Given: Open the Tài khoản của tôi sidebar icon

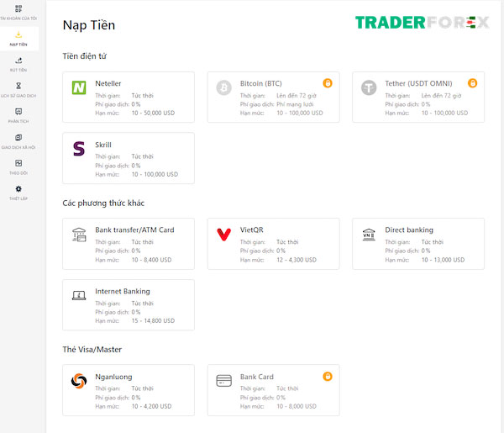Looking at the screenshot, I should [x=18, y=8].
